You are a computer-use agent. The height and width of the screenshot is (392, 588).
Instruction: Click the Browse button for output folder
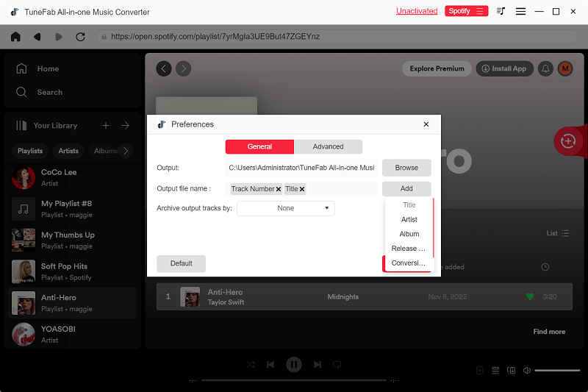(x=406, y=168)
